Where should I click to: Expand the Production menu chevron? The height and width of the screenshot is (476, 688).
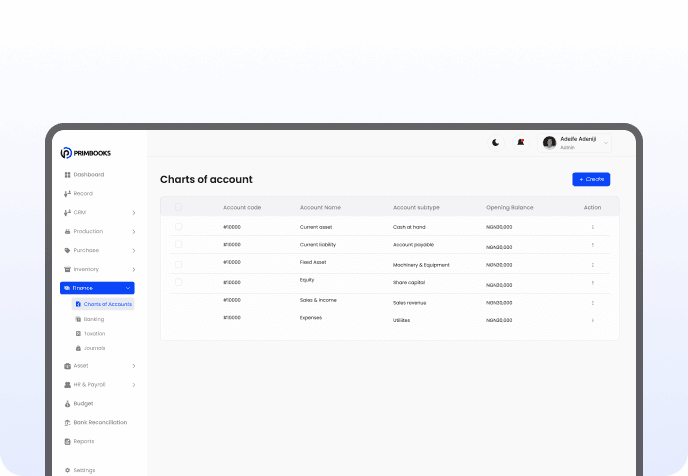(x=134, y=232)
